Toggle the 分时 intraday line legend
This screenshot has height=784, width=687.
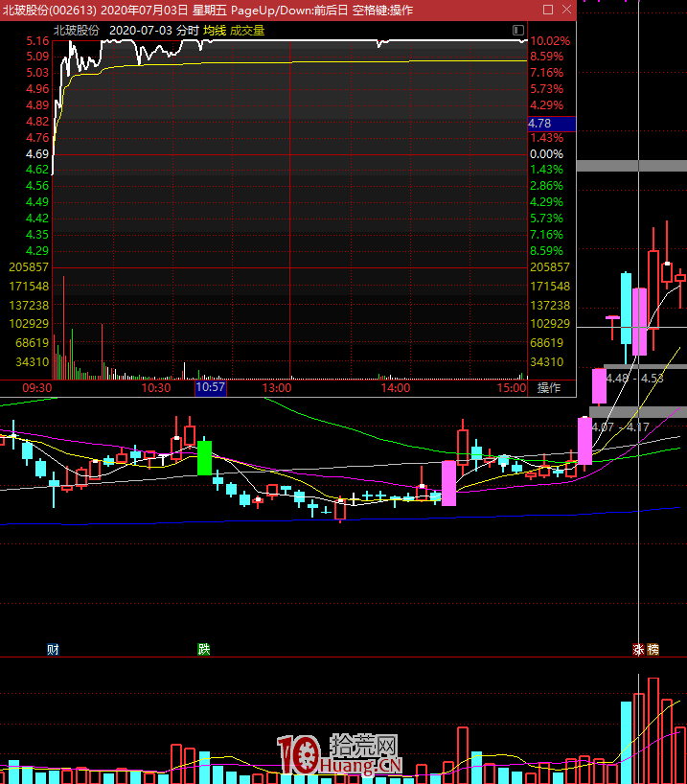[187, 31]
